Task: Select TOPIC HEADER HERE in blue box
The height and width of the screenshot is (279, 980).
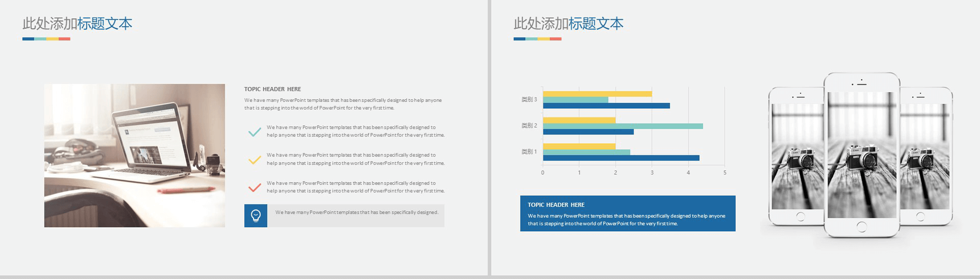Action: [x=556, y=205]
